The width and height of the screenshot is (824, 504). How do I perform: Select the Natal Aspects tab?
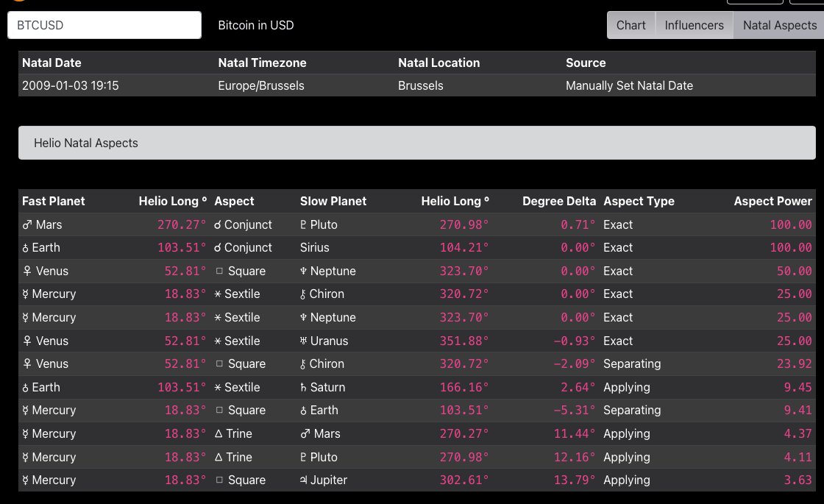(x=779, y=25)
